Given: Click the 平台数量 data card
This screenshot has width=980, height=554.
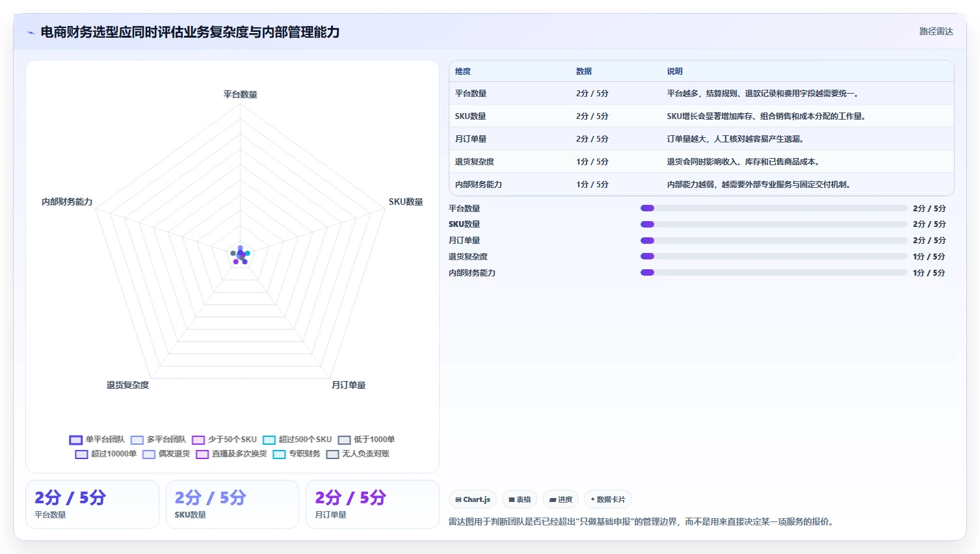Looking at the screenshot, I should click(92, 504).
